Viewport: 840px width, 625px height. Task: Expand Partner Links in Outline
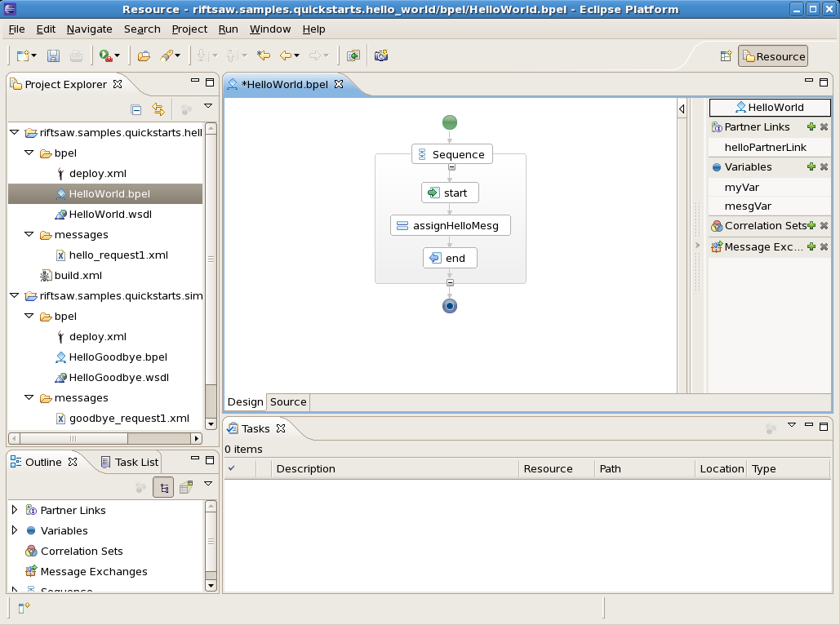click(15, 510)
